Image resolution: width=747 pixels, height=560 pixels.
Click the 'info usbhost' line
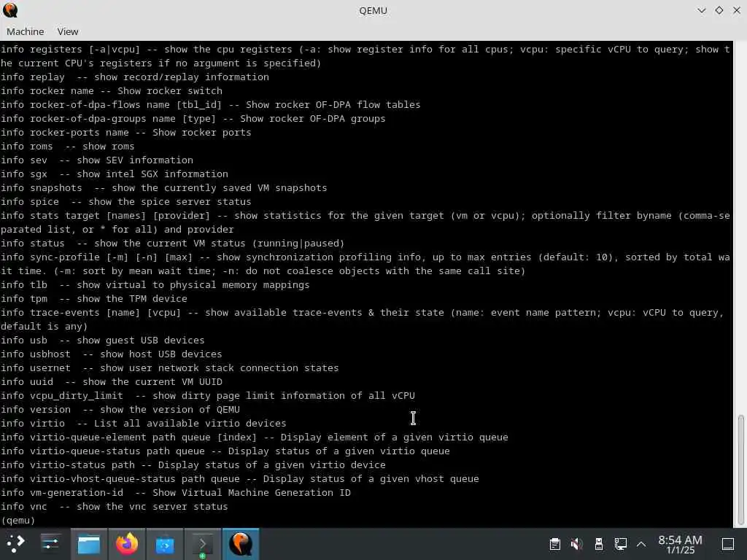pyautogui.click(x=112, y=354)
